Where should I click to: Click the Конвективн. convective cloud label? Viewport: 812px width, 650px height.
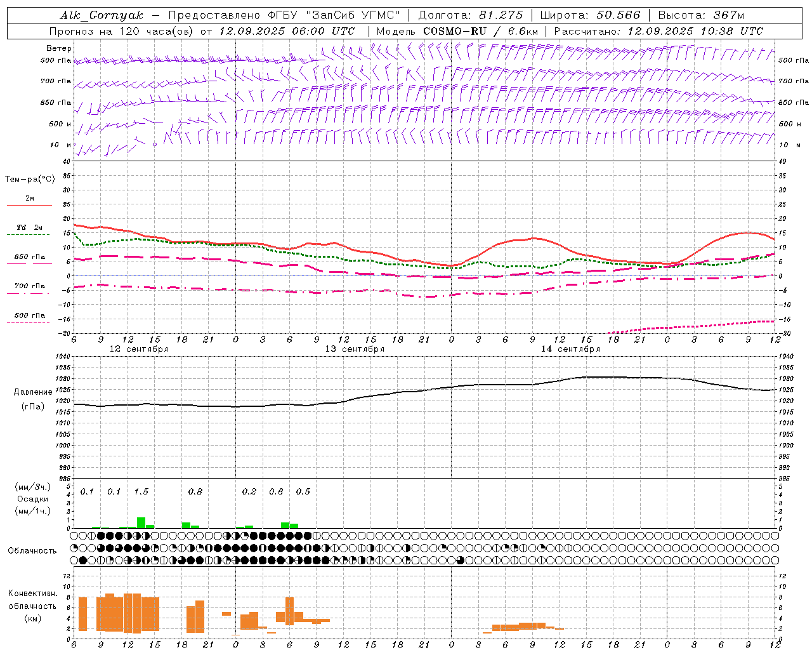[x=32, y=594]
